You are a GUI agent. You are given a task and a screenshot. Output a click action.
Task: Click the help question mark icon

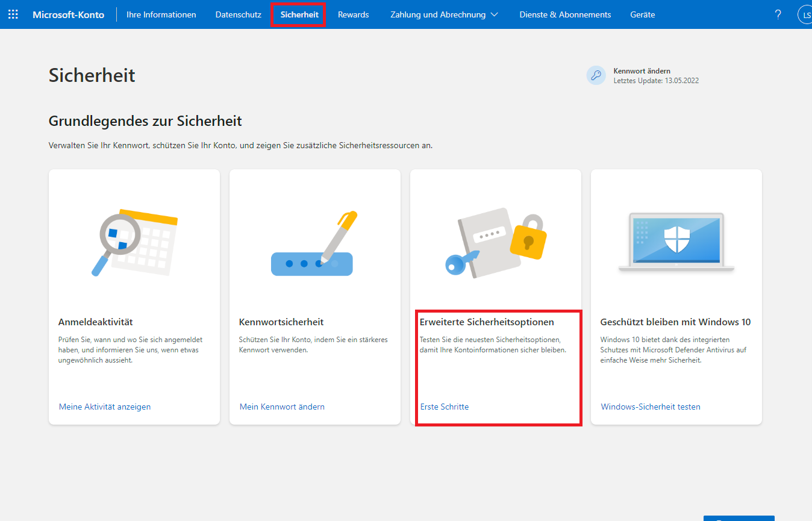[x=778, y=14]
